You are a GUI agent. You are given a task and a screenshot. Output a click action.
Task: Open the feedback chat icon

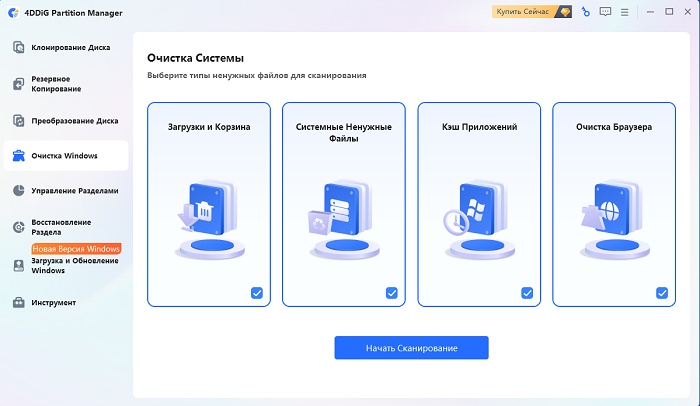coord(605,12)
